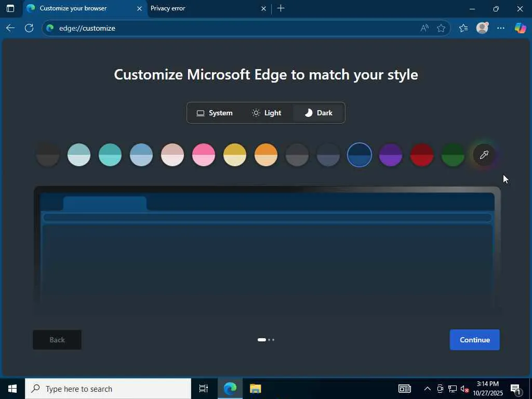Open the Windows Start menu
Viewport: 532px width, 399px height.
click(12, 389)
